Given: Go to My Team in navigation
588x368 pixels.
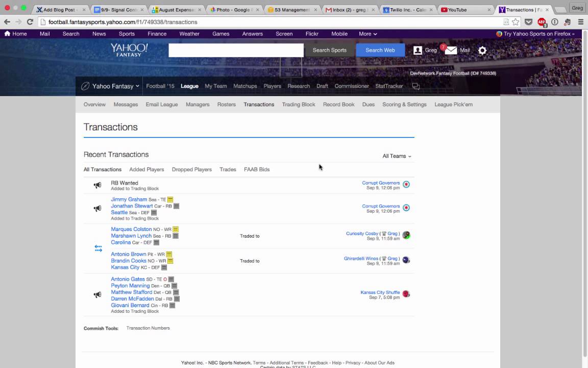Looking at the screenshot, I should pos(215,86).
